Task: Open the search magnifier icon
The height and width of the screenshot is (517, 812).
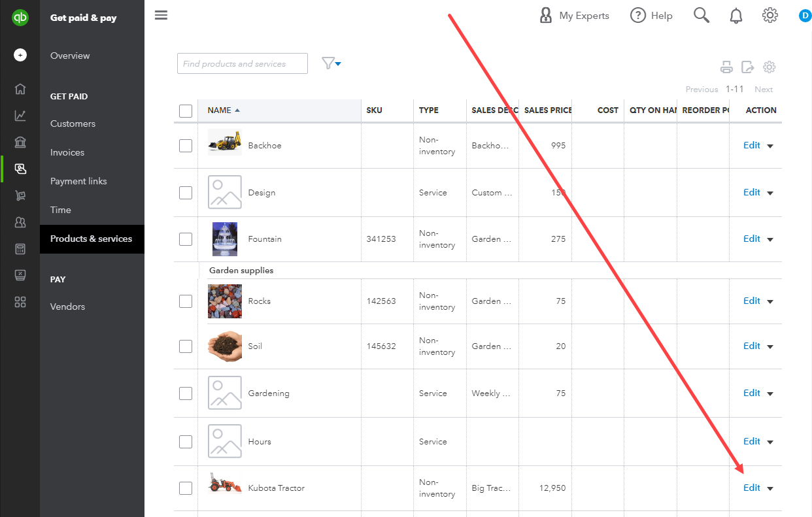Action: [702, 16]
